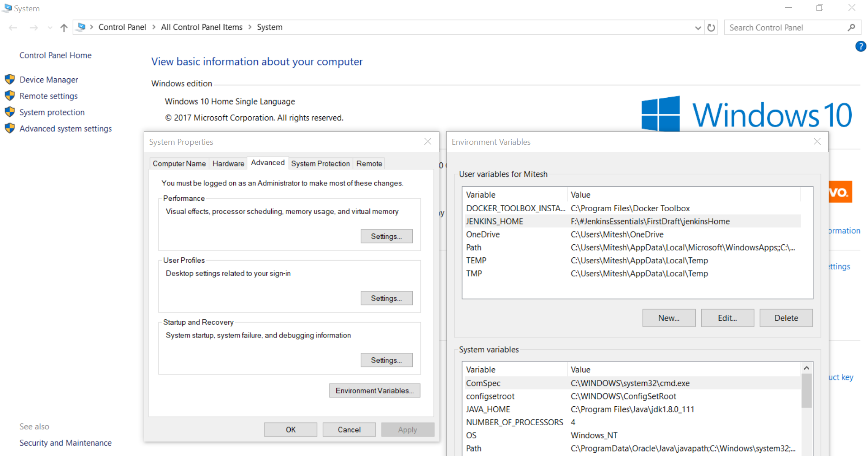The image size is (868, 456).
Task: Select the Advanced tab
Action: pyautogui.click(x=268, y=162)
